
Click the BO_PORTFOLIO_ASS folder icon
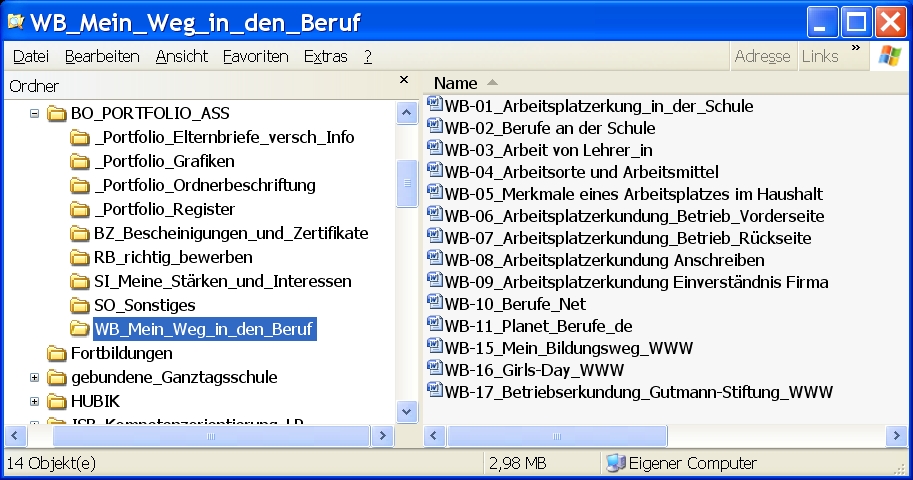click(x=56, y=113)
